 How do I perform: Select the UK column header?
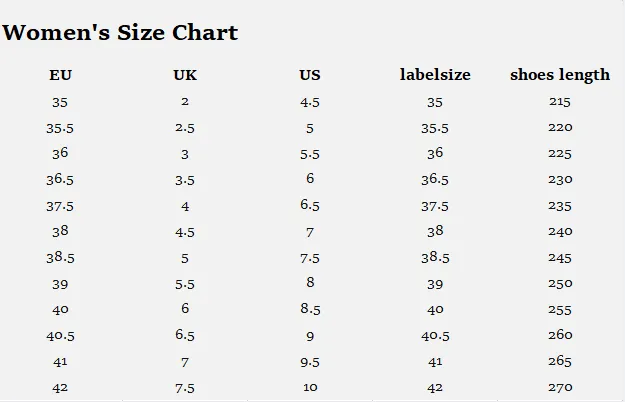pos(185,75)
